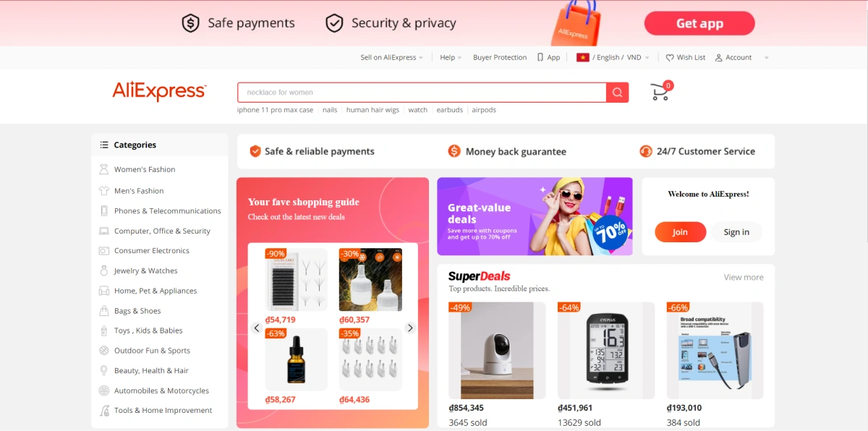Open Consumer Electronics category
The height and width of the screenshot is (431, 868).
[x=152, y=251]
